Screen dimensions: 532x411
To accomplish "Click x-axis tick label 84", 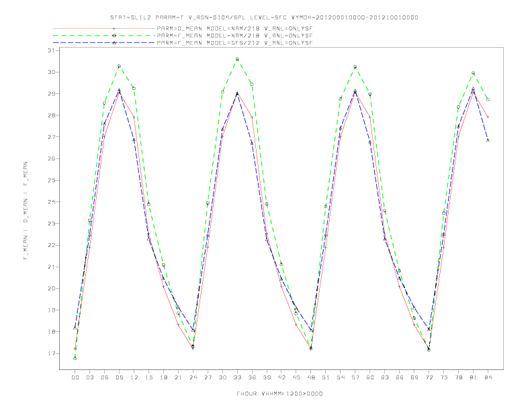I will point(488,377).
